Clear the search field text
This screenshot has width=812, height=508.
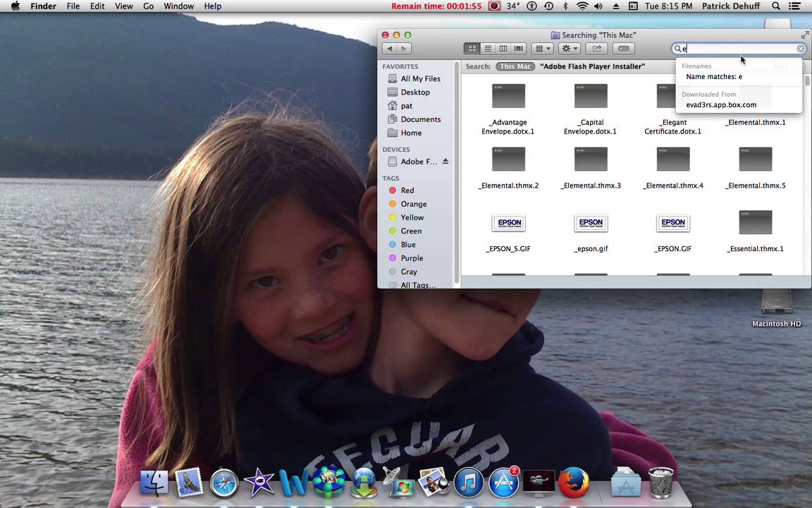tap(801, 49)
